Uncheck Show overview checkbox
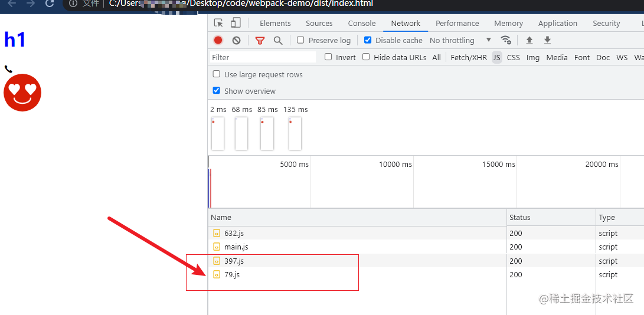Image resolution: width=644 pixels, height=315 pixels. [x=216, y=90]
